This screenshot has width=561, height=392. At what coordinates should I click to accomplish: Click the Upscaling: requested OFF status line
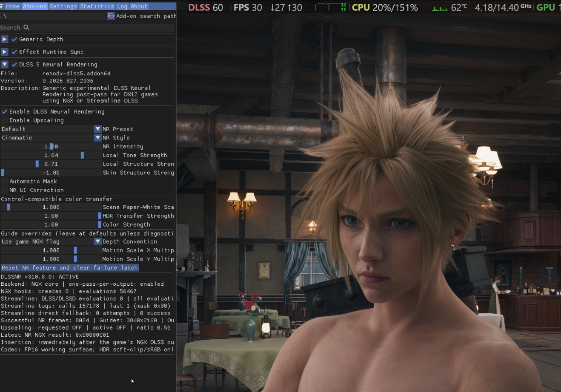86,328
